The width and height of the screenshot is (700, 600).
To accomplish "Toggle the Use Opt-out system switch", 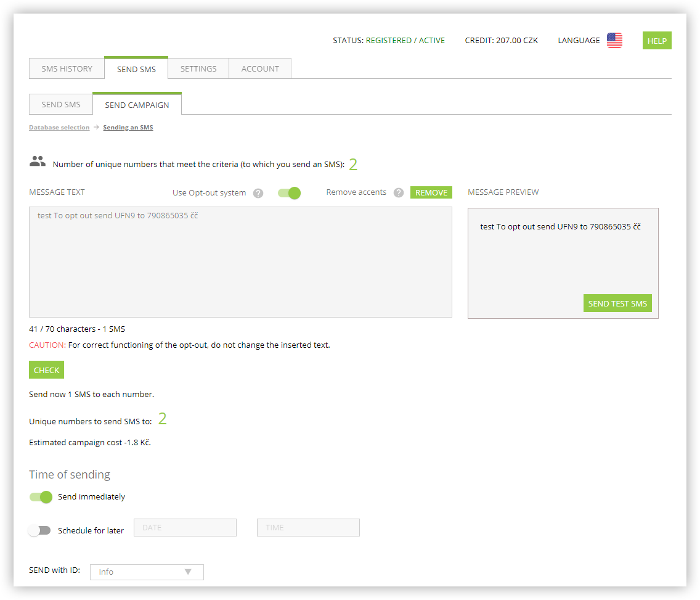I will pos(289,193).
